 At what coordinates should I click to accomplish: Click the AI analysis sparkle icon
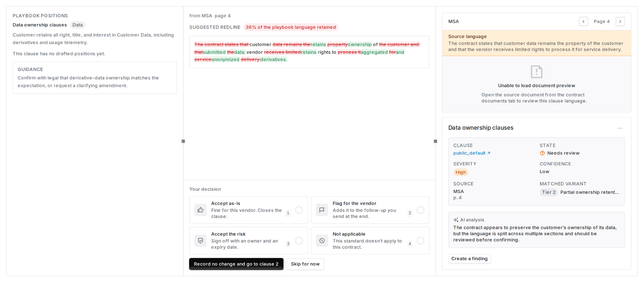pos(456,220)
